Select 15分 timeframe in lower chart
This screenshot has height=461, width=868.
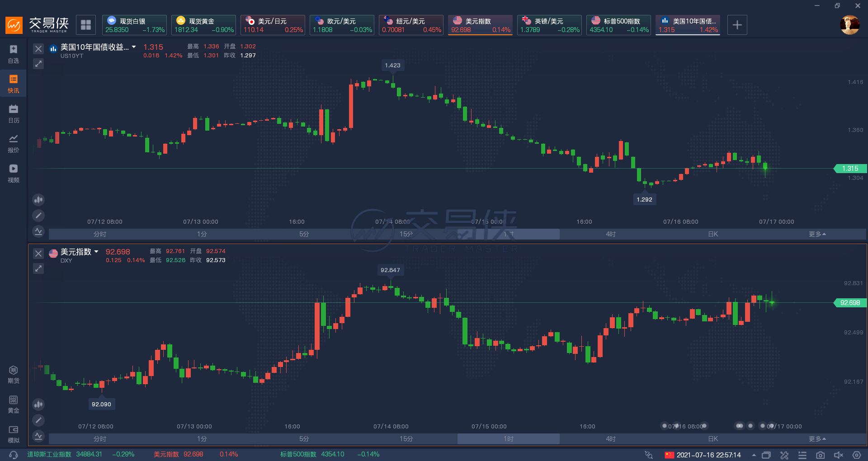point(406,439)
